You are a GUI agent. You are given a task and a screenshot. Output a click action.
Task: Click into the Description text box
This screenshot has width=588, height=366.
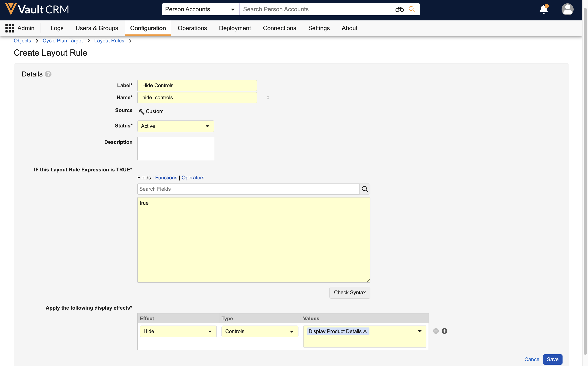(x=176, y=148)
